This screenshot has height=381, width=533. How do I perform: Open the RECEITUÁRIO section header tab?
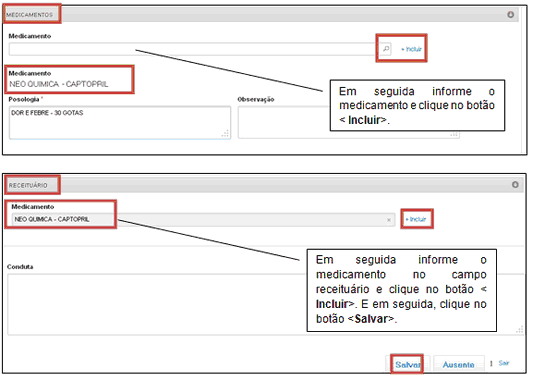[28, 185]
